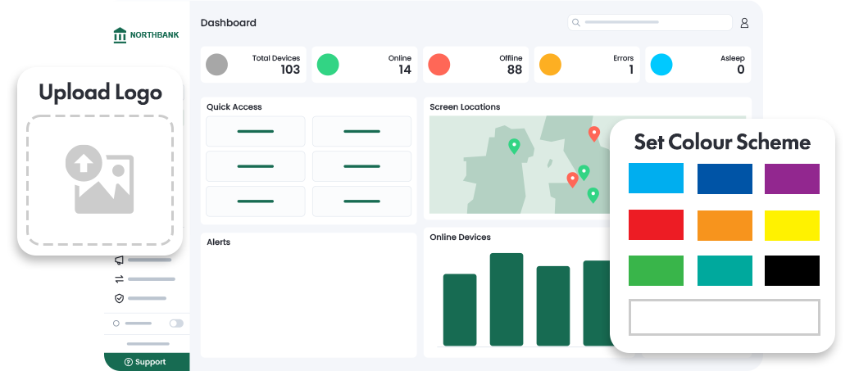Click the search magnifier icon
This screenshot has width=868, height=371.
tap(575, 23)
